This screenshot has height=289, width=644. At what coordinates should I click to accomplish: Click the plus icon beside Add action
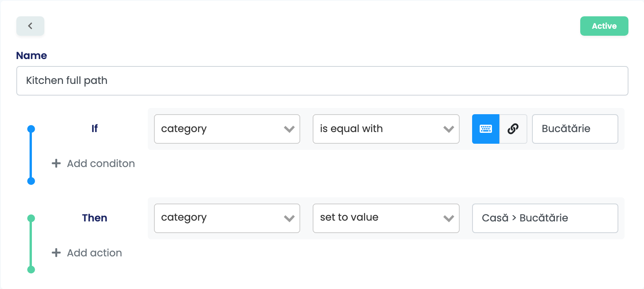pos(56,253)
